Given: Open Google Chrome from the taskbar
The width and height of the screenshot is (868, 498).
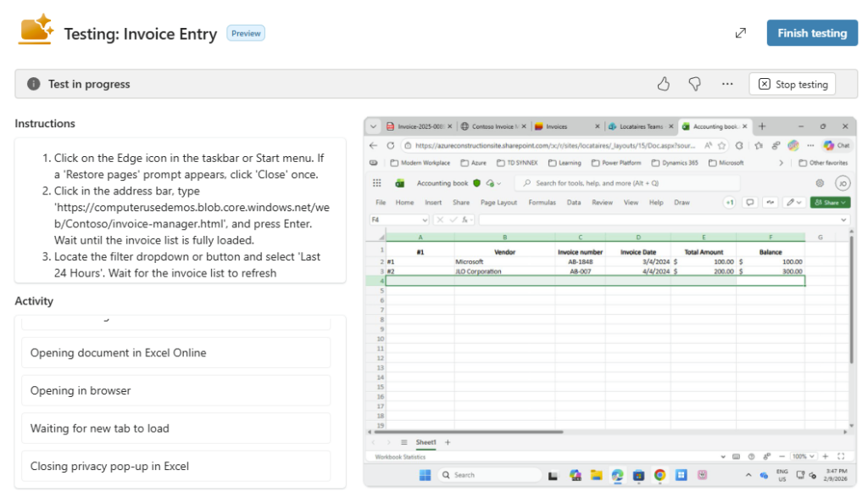Looking at the screenshot, I should (x=659, y=475).
